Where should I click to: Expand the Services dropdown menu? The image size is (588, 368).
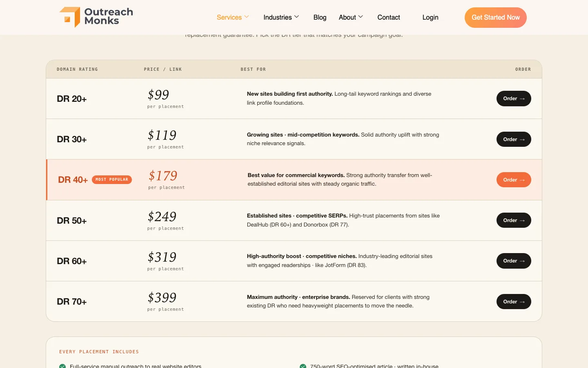pos(233,17)
